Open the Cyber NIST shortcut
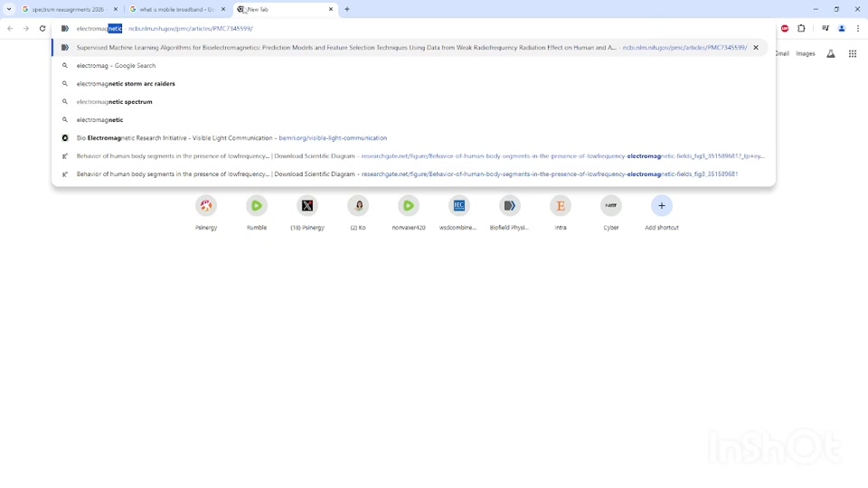This screenshot has height=488, width=868. click(x=611, y=206)
